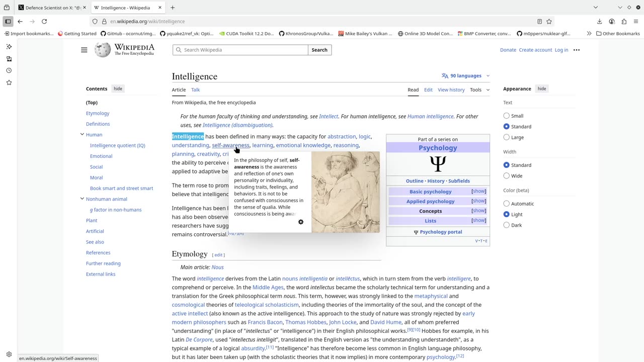Viewport: 644px width, 362px height.
Task: Select Dark color mode
Action: [506, 225]
